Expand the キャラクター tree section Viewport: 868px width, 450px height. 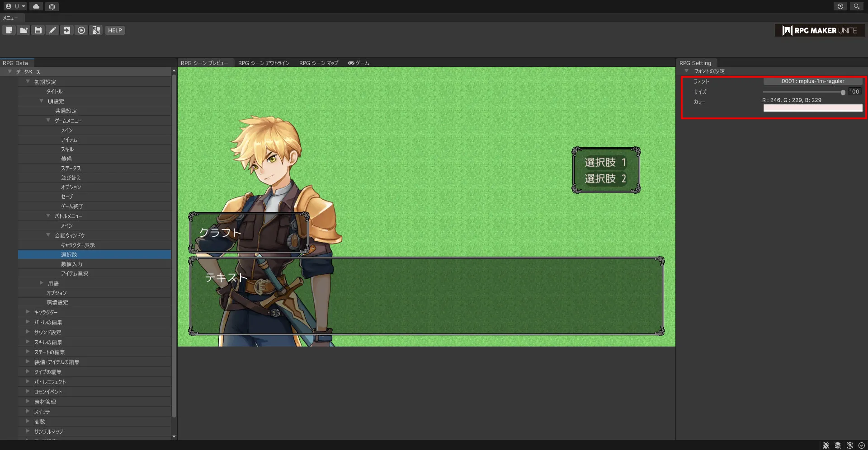tap(28, 312)
